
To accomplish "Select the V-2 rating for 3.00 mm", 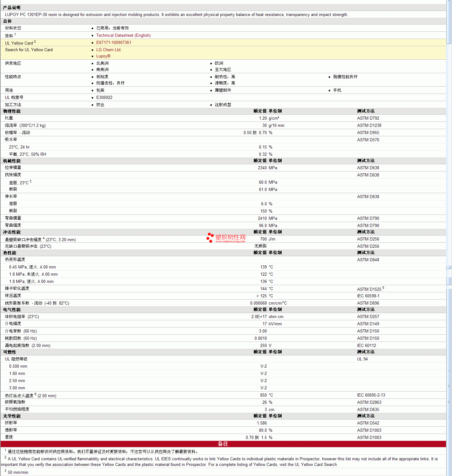I will tap(264, 388).
